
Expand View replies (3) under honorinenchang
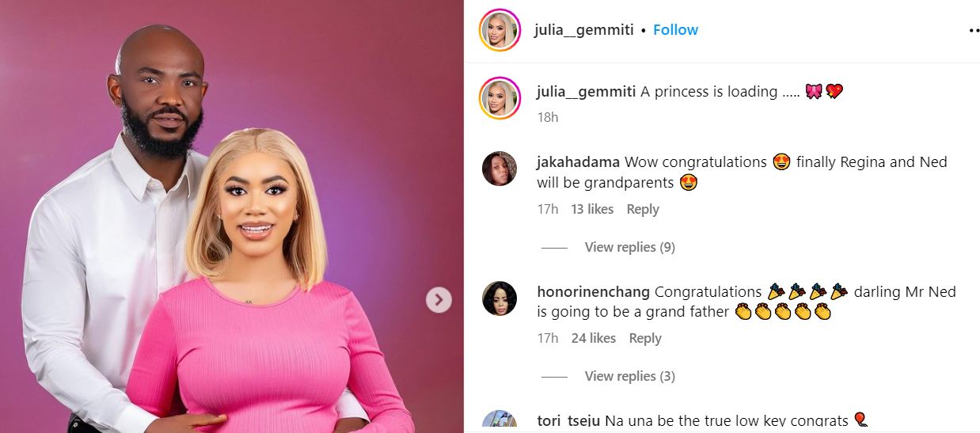click(x=629, y=376)
